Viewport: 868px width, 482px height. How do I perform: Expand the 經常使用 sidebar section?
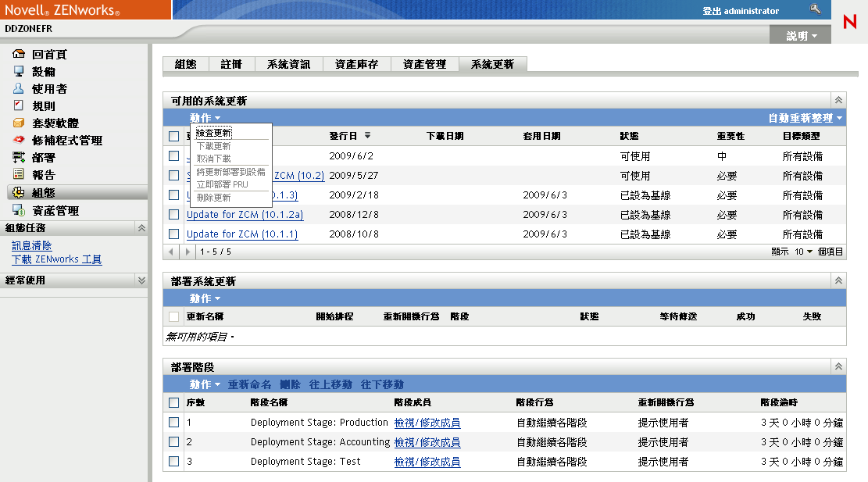coord(141,280)
